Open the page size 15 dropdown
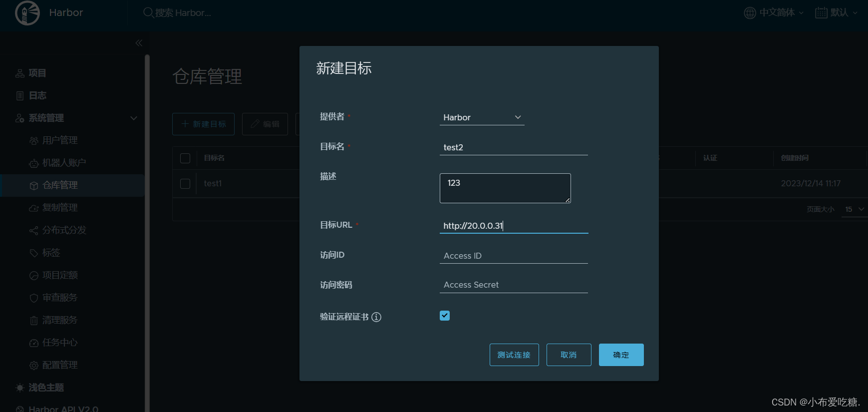The image size is (868, 412). tap(855, 209)
